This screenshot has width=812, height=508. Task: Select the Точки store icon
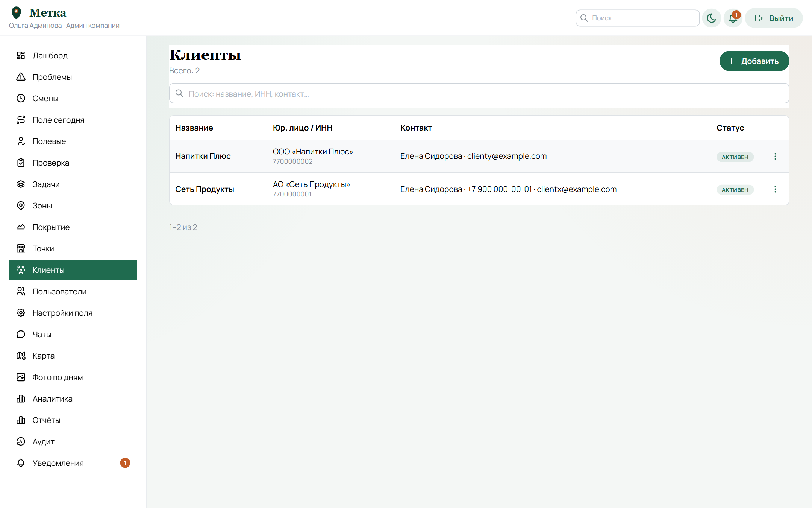(21, 248)
